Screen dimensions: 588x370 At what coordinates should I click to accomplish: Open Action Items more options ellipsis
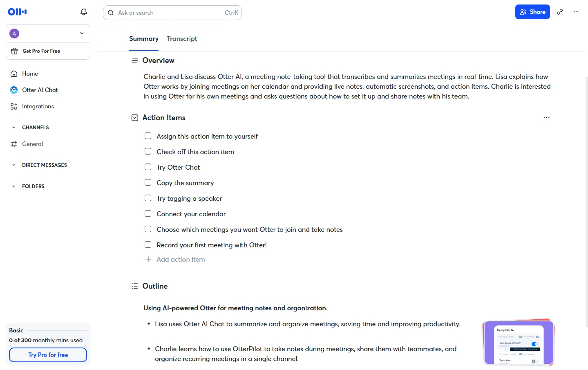(x=547, y=118)
